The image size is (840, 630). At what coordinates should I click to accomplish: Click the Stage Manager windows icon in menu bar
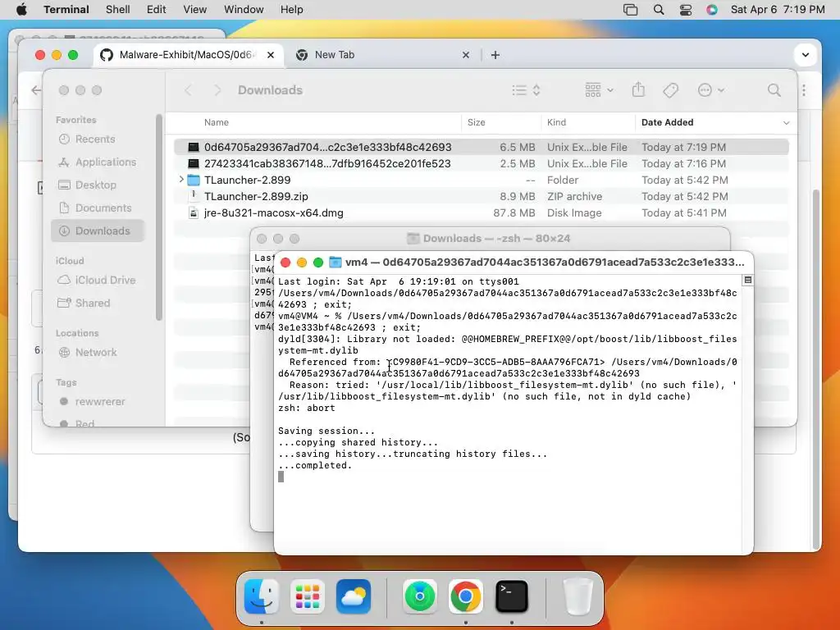click(631, 10)
